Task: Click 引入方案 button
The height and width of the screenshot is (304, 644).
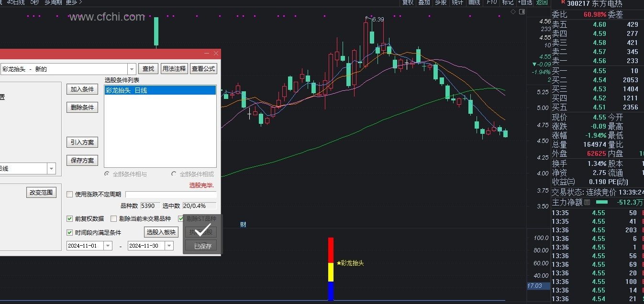Action: pos(82,142)
